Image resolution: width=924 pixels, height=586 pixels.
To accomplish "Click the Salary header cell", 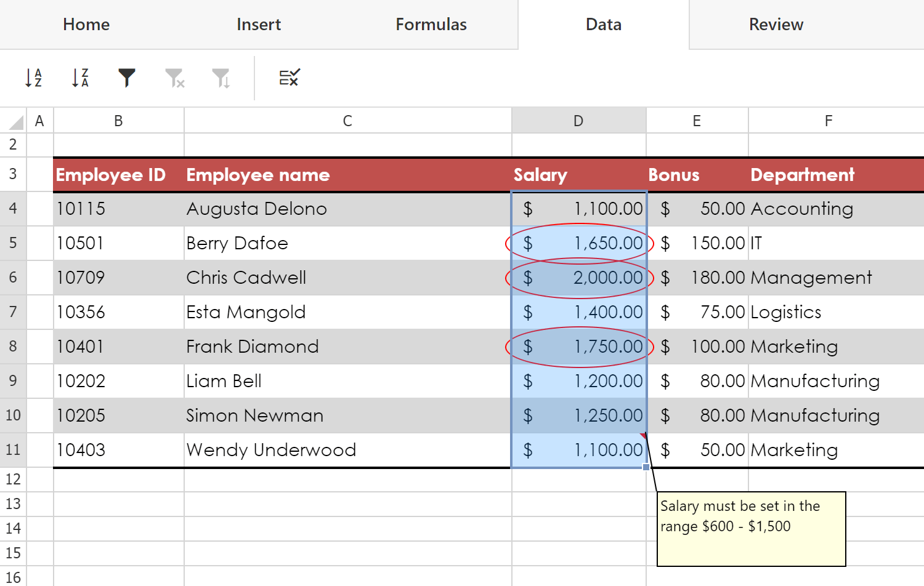I will pyautogui.click(x=578, y=175).
